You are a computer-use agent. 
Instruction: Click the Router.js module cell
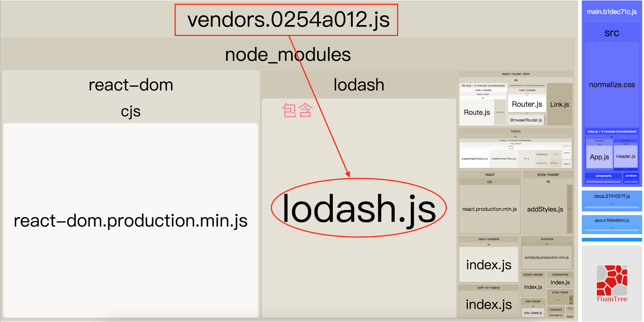[x=527, y=104]
